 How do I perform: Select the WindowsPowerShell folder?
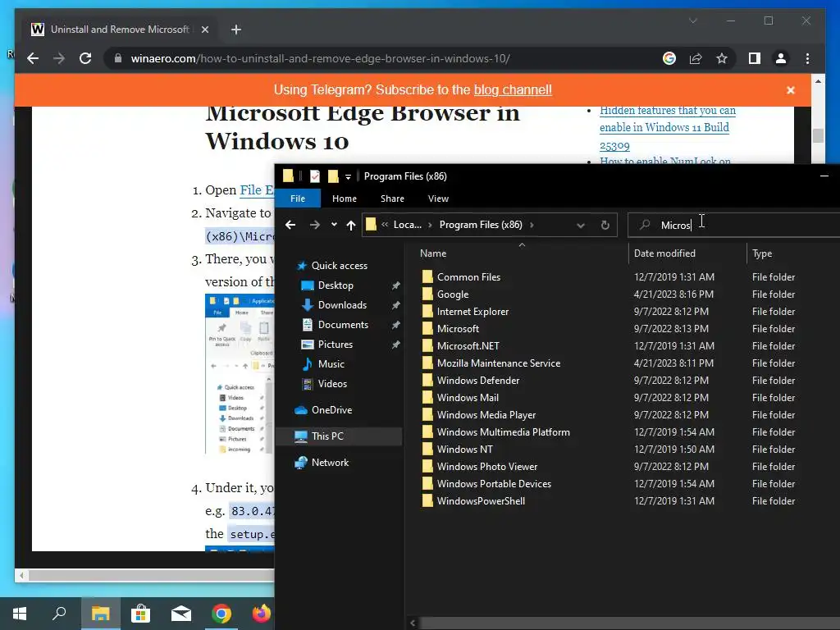(481, 501)
